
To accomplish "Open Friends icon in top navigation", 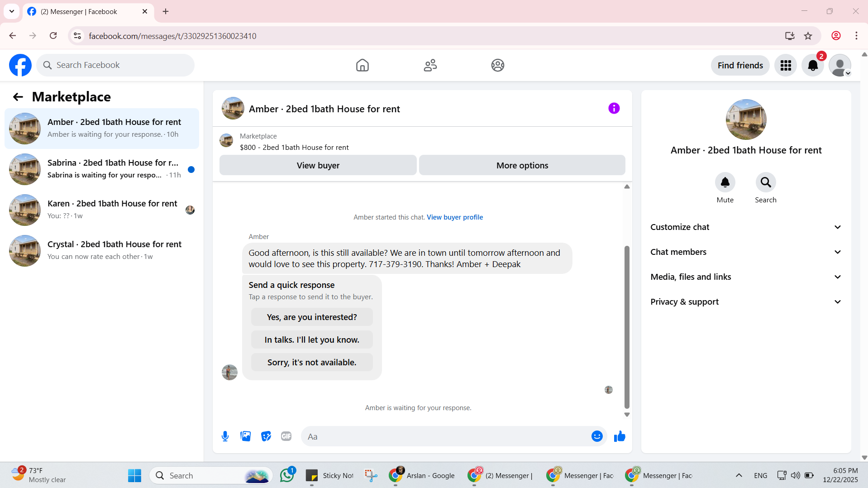I will coord(430,65).
